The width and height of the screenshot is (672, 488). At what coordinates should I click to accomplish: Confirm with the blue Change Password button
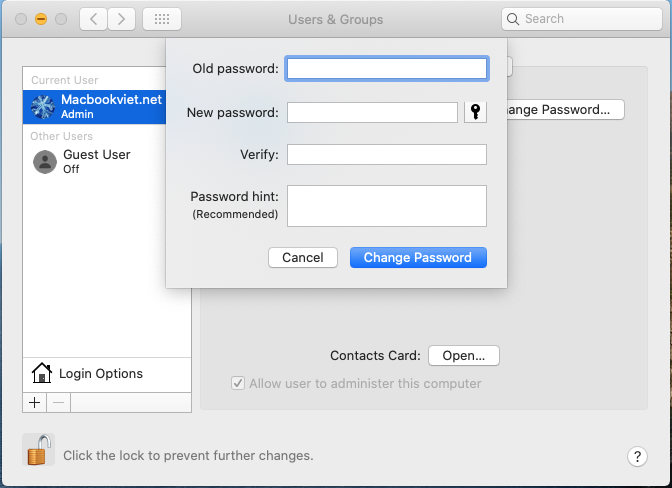pos(418,257)
